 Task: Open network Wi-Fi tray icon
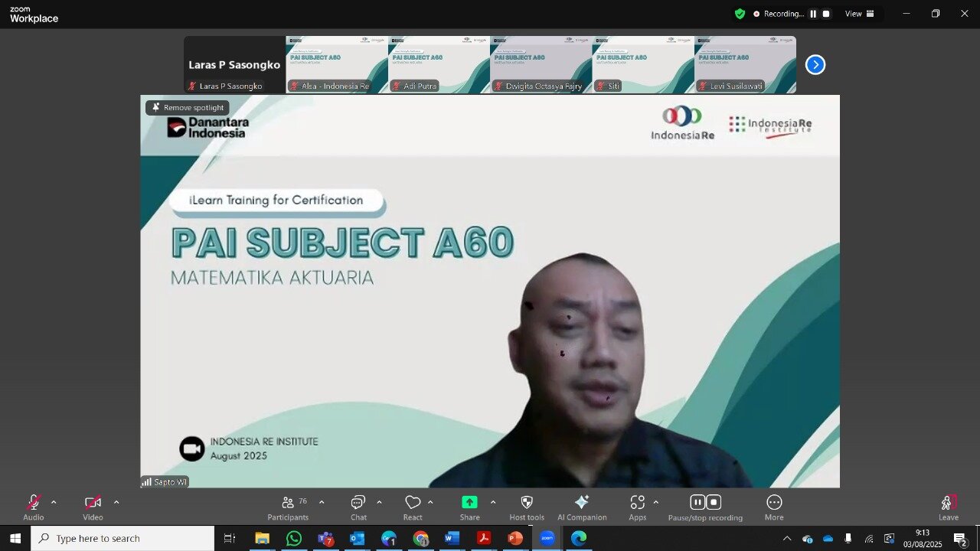pyautogui.click(x=869, y=539)
